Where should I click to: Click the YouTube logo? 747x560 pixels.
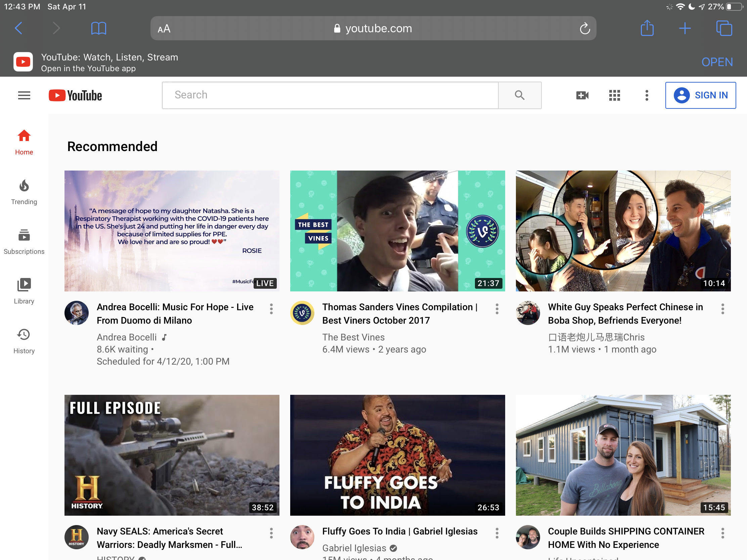[x=75, y=96]
